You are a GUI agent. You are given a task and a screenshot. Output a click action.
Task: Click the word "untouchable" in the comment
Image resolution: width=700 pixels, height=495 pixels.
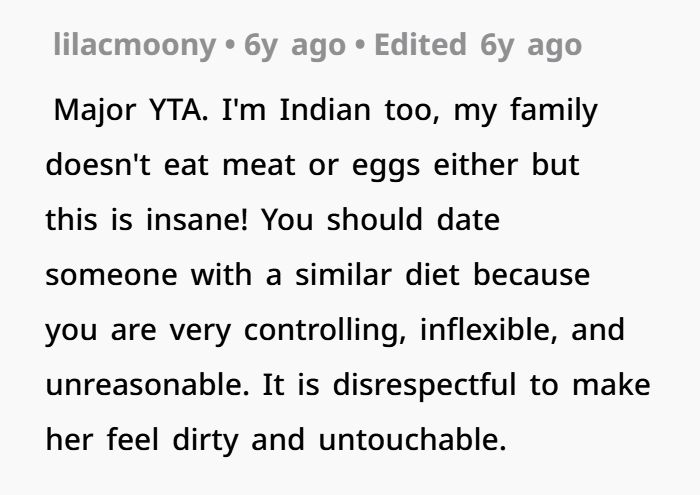coord(412,439)
